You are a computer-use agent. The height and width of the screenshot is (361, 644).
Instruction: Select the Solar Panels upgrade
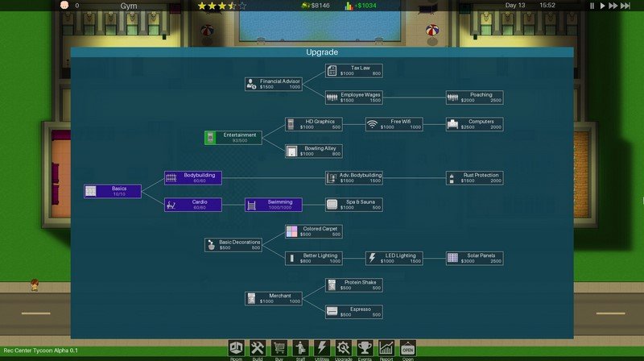pyautogui.click(x=475, y=258)
